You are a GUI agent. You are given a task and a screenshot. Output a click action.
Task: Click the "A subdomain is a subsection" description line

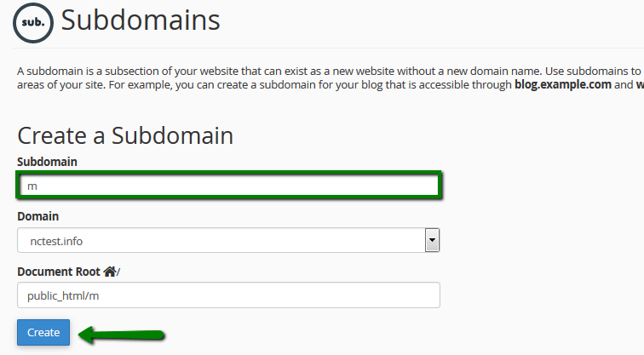click(329, 71)
